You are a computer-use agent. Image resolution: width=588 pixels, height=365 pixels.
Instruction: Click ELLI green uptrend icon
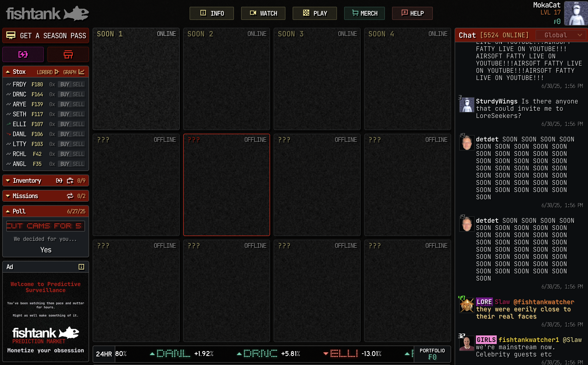click(x=8, y=124)
